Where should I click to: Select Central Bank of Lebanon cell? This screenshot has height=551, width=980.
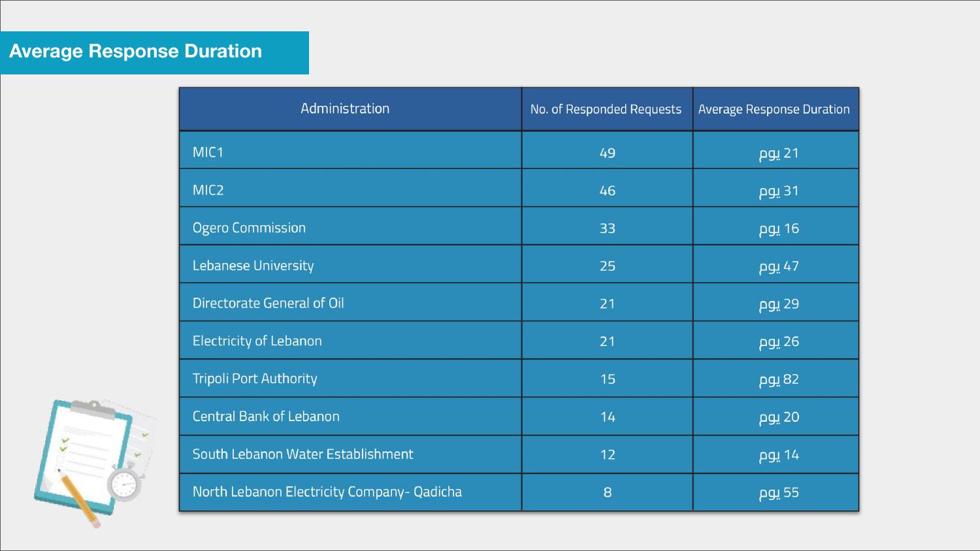[x=350, y=417]
